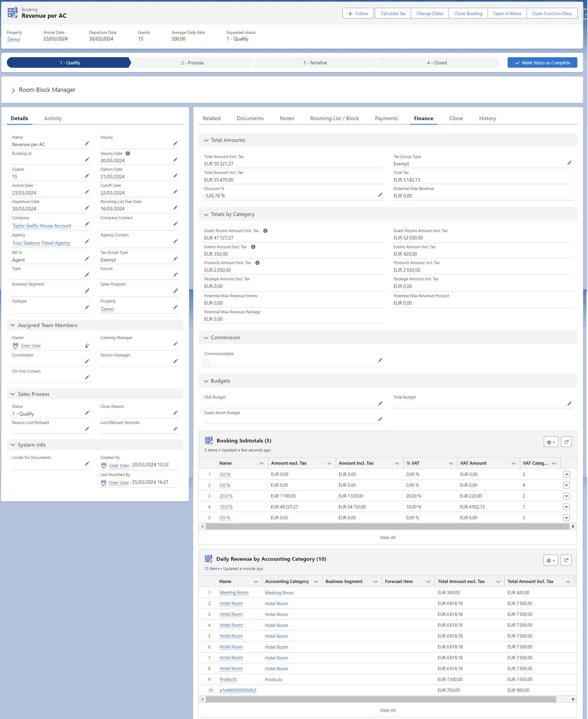Collapse the Assigned Team Members section
588x719 pixels.
13,325
